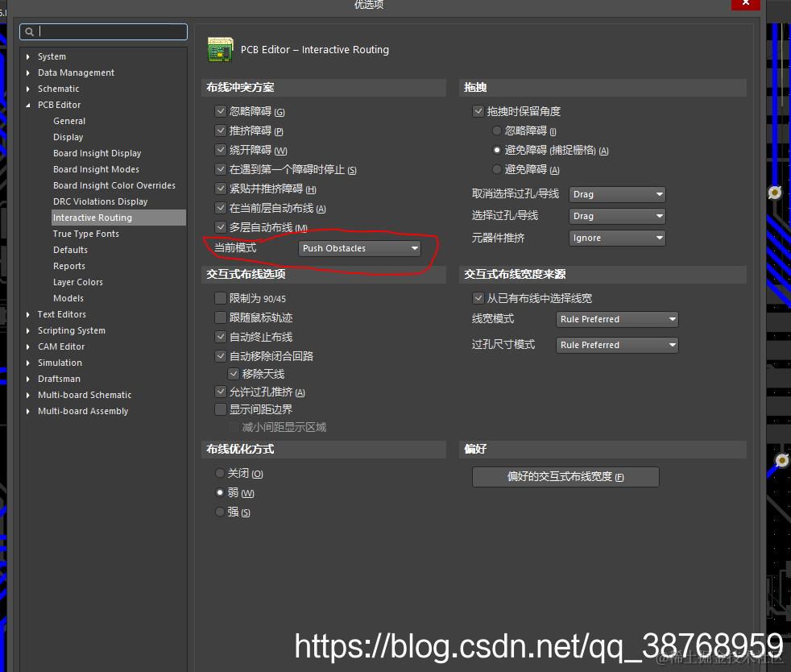
Task: Open the 当前模式 Push Obstacles dropdown
Action: point(359,248)
